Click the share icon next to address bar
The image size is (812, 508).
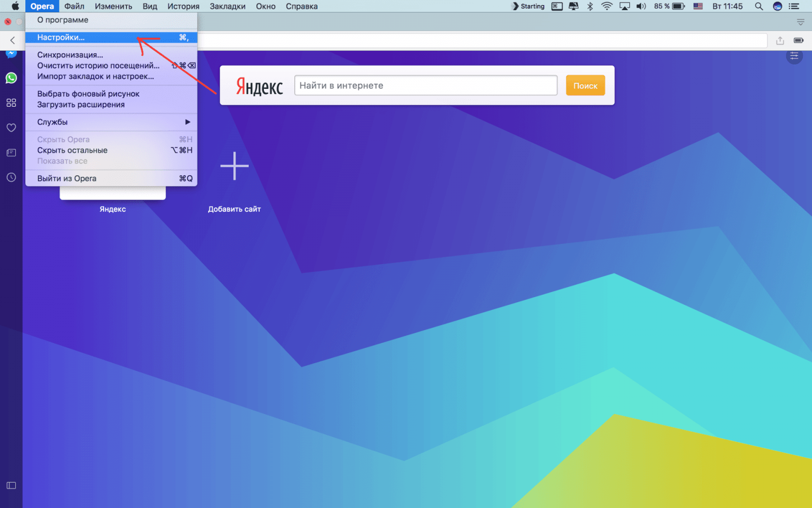(780, 41)
